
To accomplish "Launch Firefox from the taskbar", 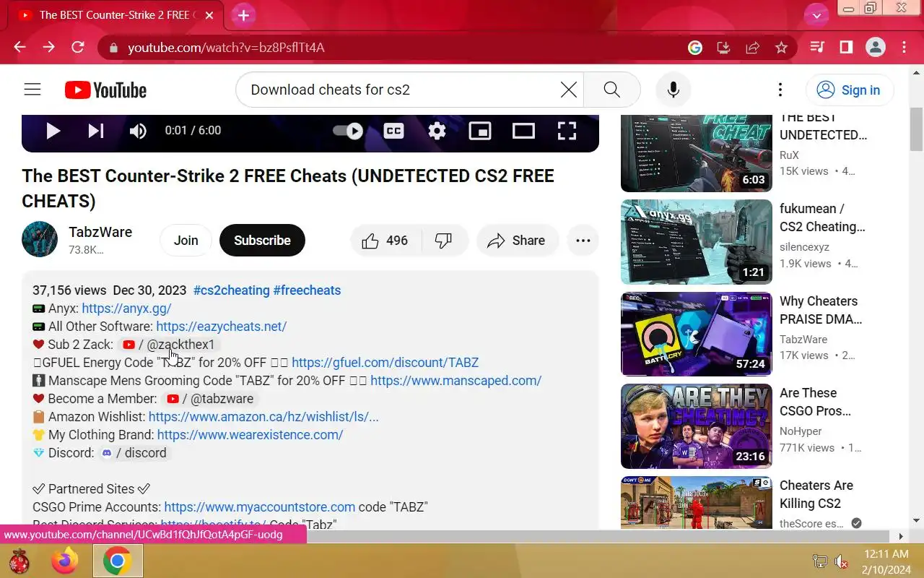I will pos(65,561).
